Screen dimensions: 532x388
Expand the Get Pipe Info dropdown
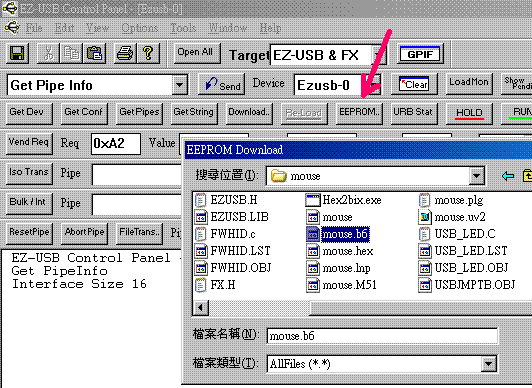point(179,85)
